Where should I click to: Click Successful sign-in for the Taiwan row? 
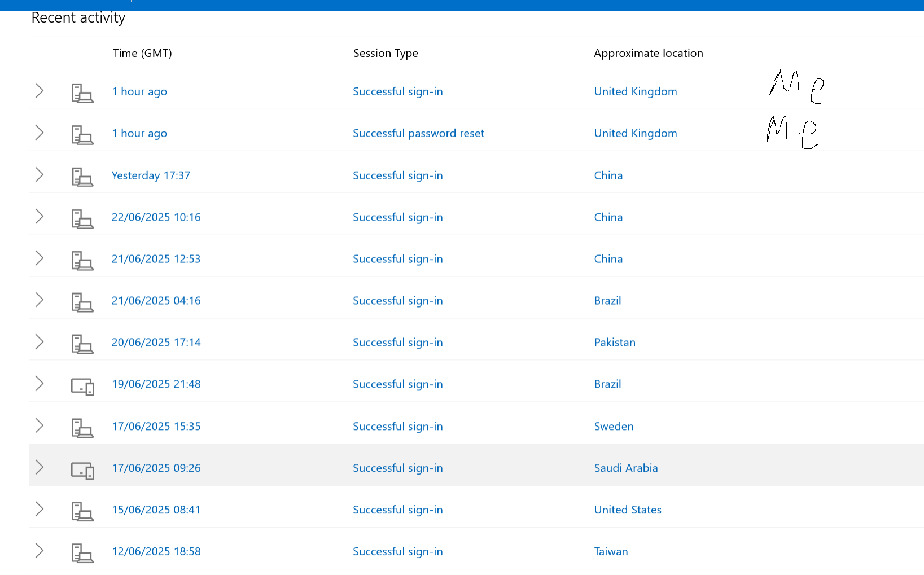pos(398,552)
